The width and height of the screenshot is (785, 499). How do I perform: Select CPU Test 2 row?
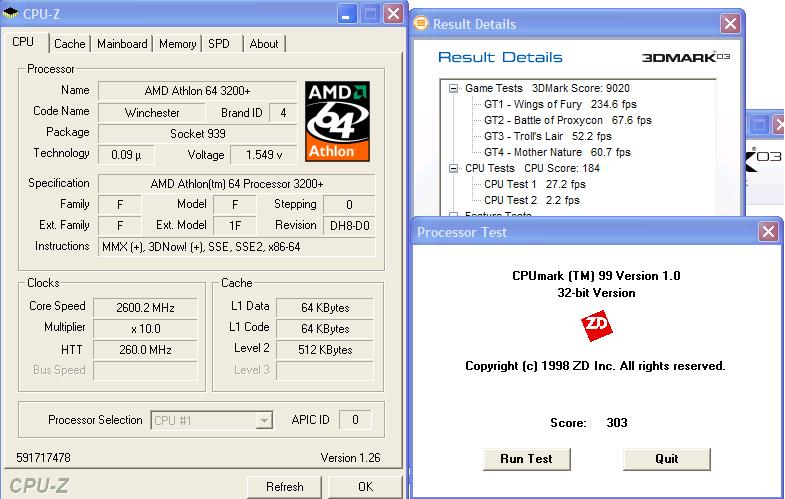(x=532, y=200)
